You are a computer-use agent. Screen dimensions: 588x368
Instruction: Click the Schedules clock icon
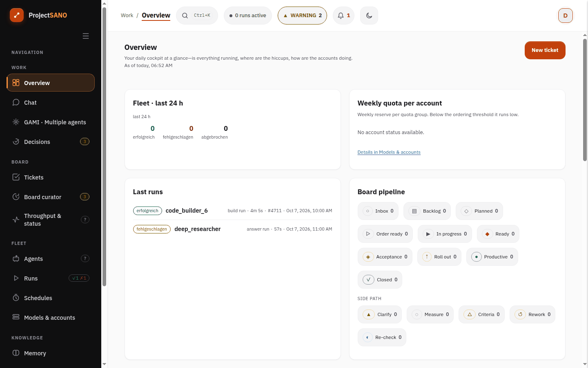[x=16, y=298]
